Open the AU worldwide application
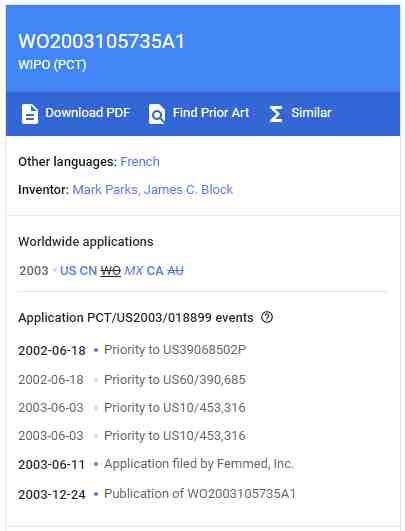 click(175, 271)
